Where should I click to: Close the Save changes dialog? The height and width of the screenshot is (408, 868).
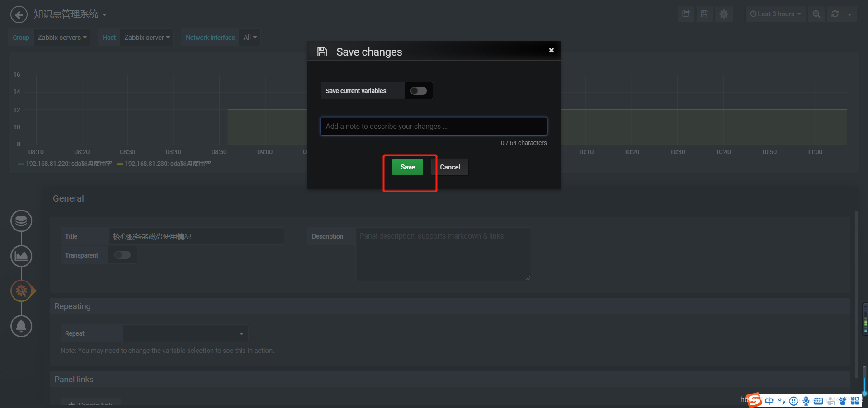(551, 50)
